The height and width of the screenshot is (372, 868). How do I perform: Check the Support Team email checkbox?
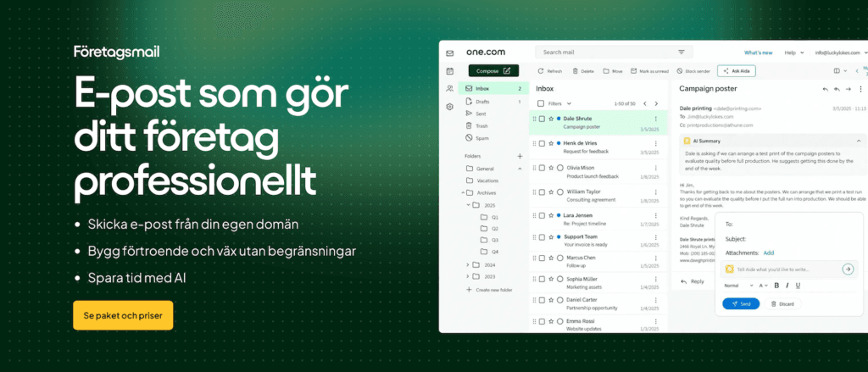pyautogui.click(x=542, y=236)
